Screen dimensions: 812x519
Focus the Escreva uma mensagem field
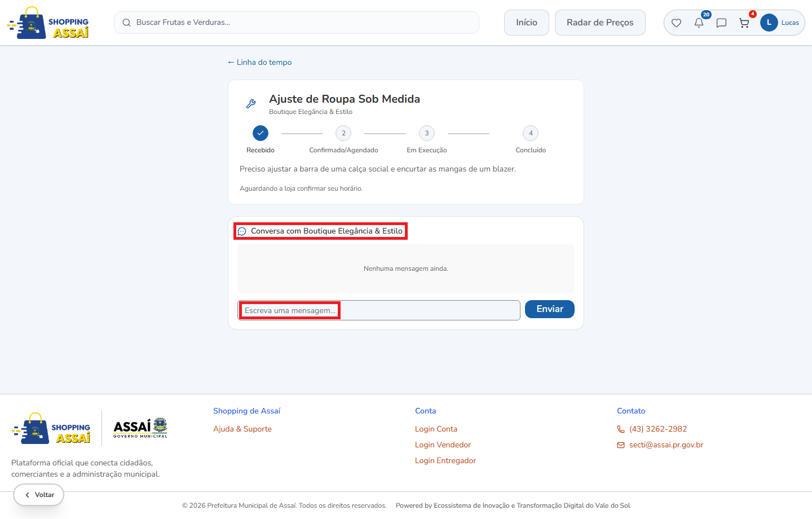tap(379, 310)
